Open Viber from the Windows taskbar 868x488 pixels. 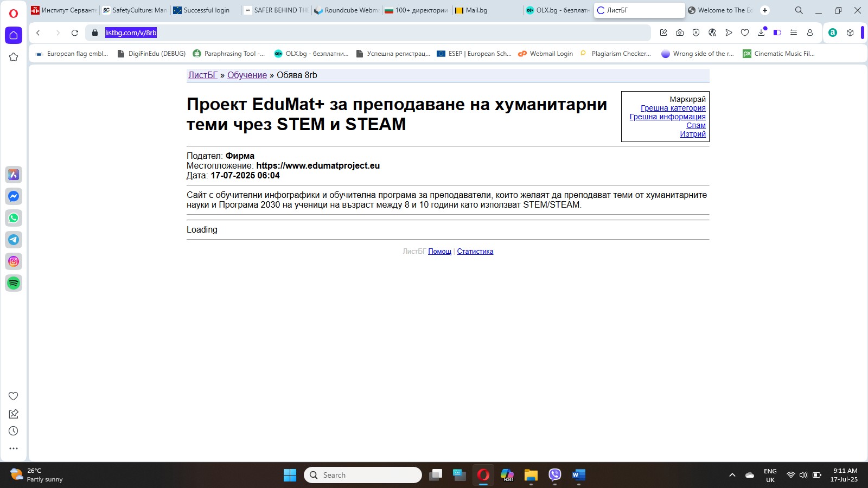click(554, 475)
